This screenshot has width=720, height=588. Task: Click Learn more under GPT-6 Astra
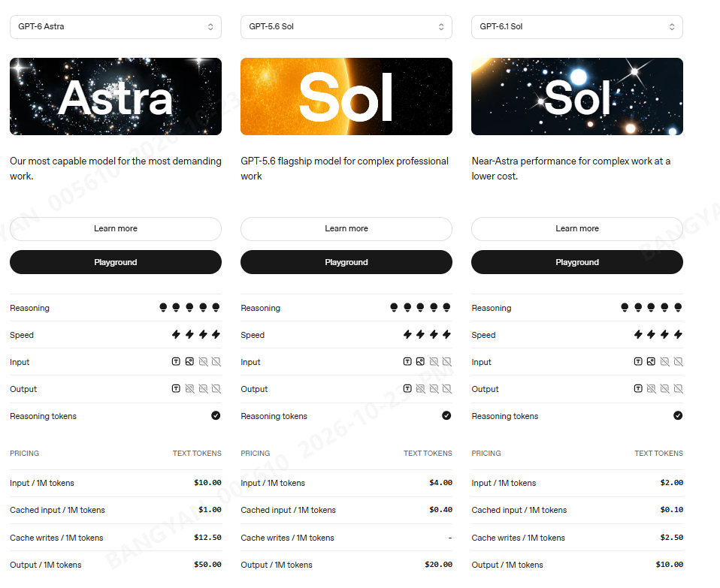click(116, 229)
